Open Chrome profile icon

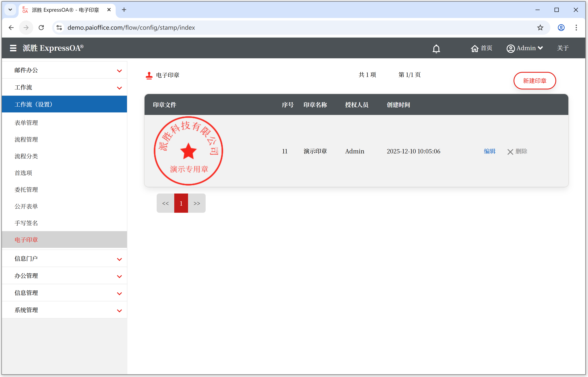(x=561, y=28)
